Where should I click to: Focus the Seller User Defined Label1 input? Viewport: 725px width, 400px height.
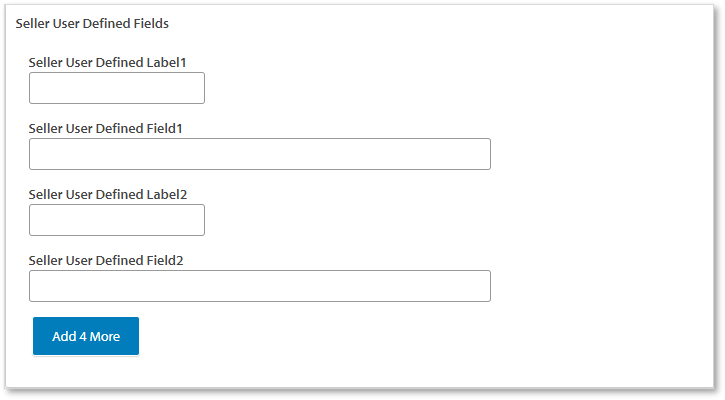117,88
